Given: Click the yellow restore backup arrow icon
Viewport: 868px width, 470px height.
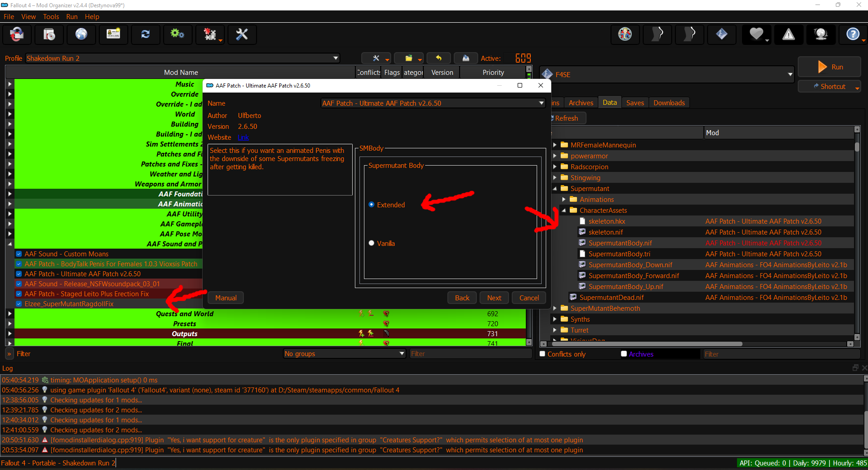Looking at the screenshot, I should (x=438, y=58).
